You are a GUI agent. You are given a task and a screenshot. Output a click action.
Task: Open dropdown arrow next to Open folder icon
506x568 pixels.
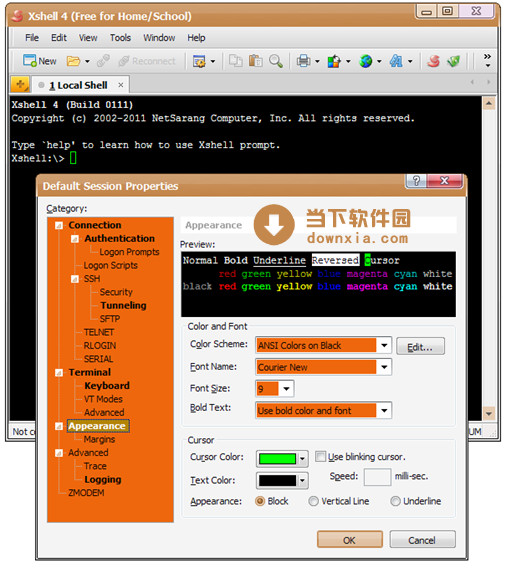87,61
